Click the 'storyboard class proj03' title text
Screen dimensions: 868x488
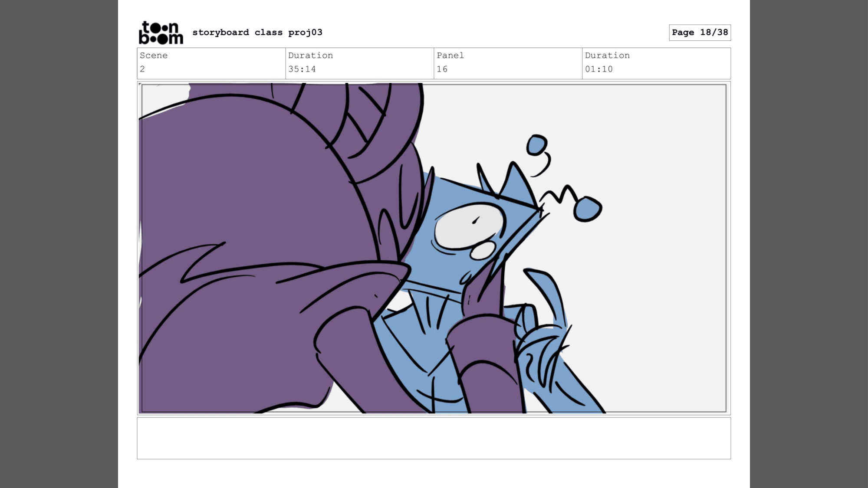pyautogui.click(x=257, y=33)
